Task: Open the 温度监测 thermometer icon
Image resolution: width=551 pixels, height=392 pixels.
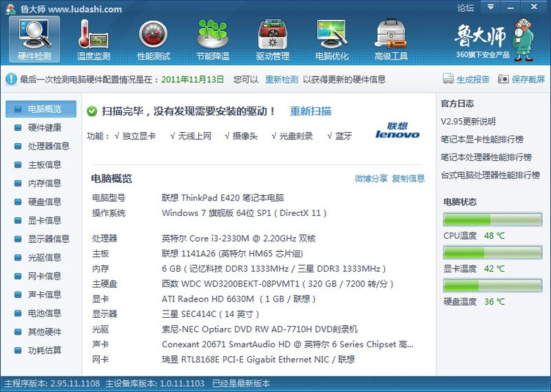Action: (x=93, y=40)
